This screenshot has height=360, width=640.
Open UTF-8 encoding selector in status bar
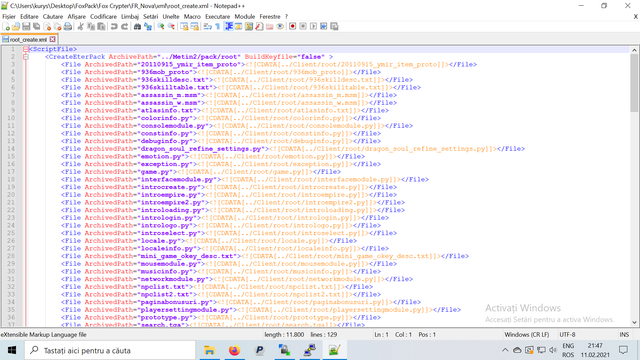click(567, 334)
